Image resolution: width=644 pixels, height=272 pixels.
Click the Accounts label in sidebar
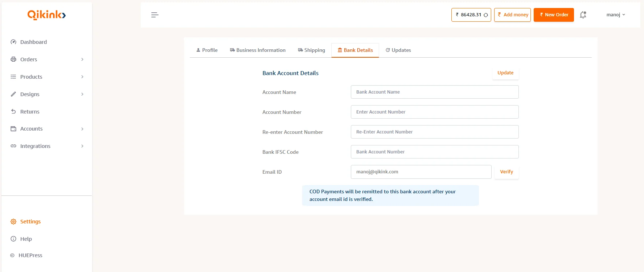point(31,129)
